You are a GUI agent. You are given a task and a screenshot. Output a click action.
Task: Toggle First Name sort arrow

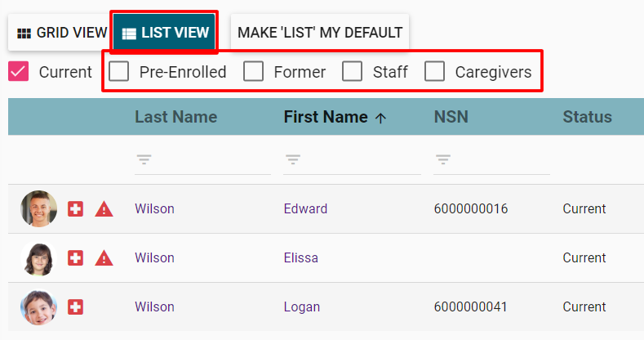point(380,119)
